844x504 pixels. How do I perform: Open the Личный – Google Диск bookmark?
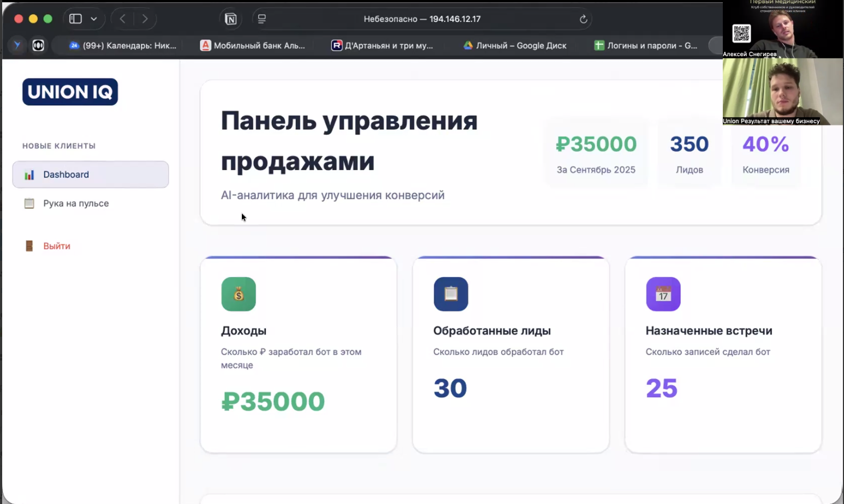(x=515, y=46)
